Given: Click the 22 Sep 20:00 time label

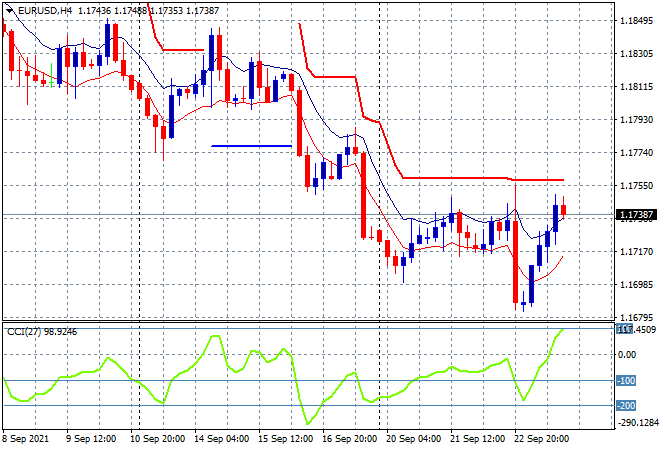Looking at the screenshot, I should pos(541,439).
